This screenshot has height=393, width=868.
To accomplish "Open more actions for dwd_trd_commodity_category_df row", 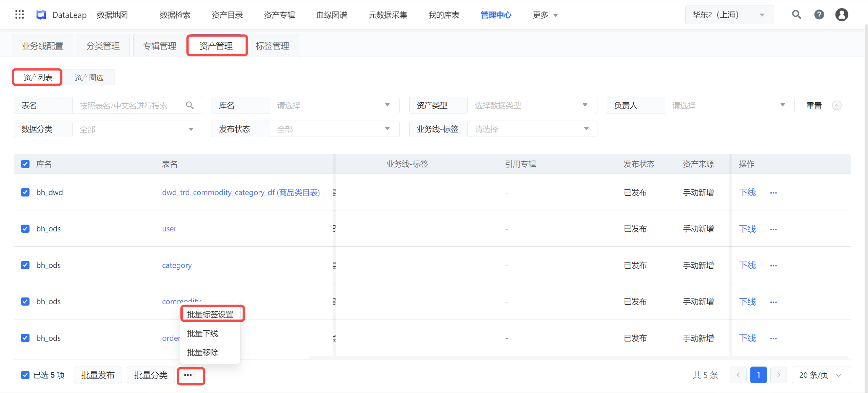I will coord(773,193).
